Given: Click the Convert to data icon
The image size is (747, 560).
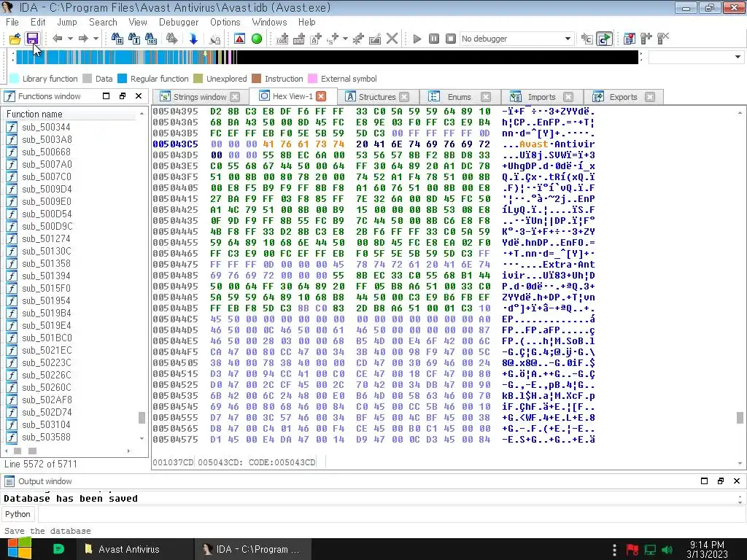Looking at the screenshot, I should pyautogui.click(x=299, y=39).
